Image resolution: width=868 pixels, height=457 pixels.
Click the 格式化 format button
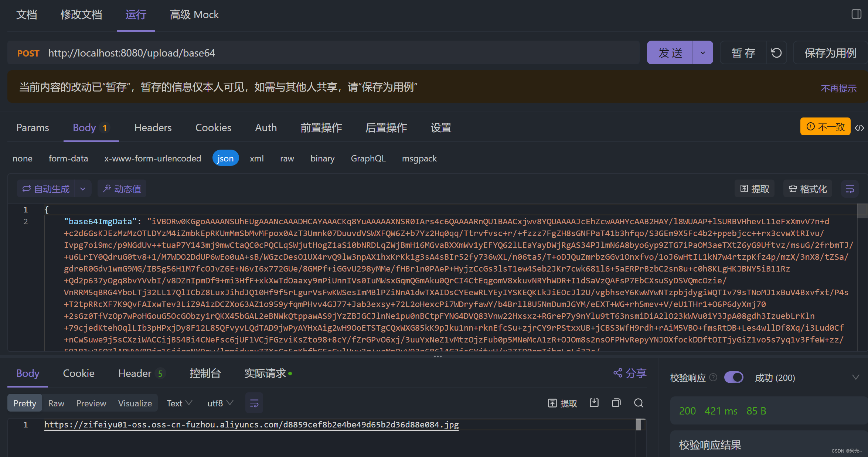pos(807,189)
